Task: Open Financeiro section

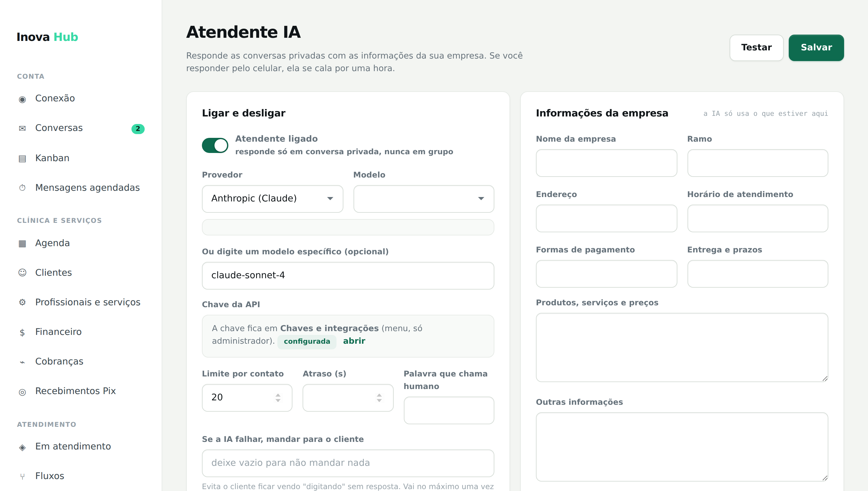Action: coord(81,332)
